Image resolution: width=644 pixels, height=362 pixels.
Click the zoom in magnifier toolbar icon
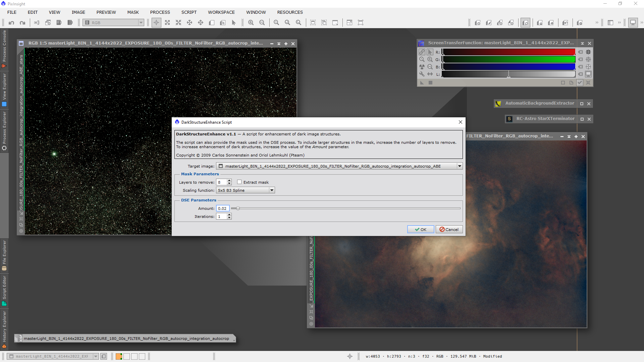pos(251,23)
